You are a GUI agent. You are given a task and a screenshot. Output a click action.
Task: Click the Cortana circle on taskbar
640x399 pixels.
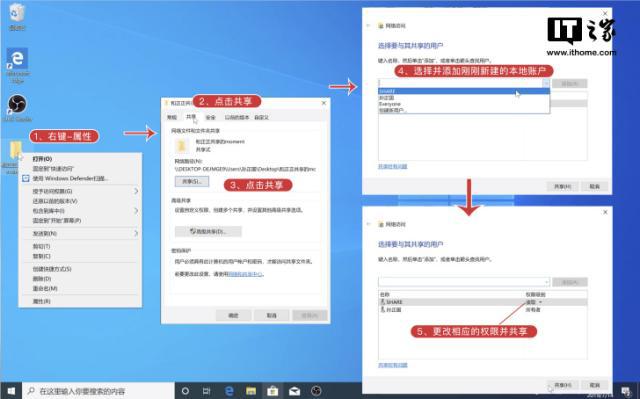tap(185, 391)
